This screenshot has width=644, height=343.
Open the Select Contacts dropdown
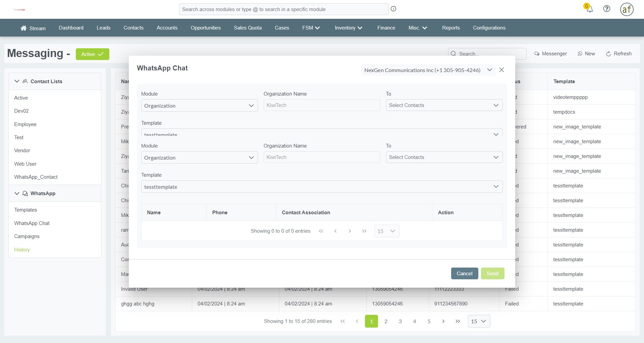[444, 105]
